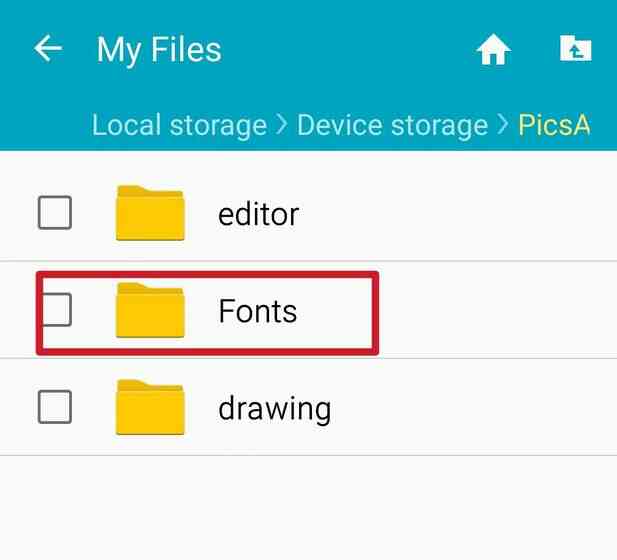Viewport: 617px width, 560px height.
Task: Open the editor folder icon
Action: [x=150, y=213]
